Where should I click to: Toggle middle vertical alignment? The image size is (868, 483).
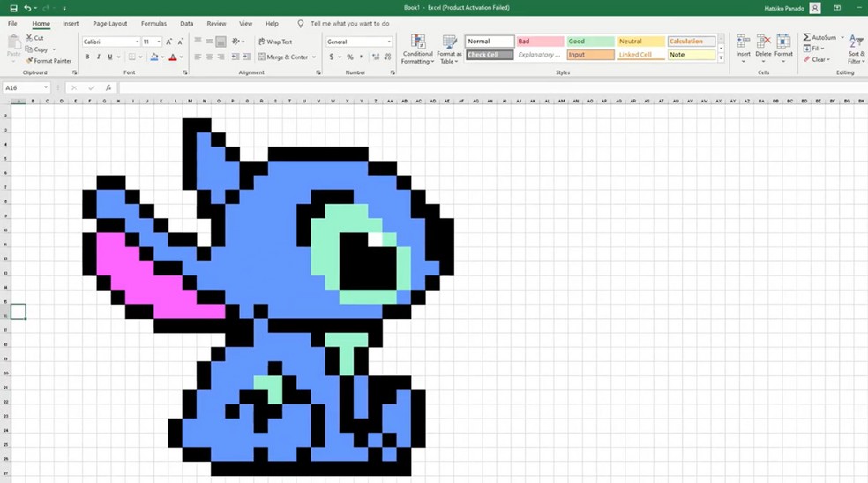(x=209, y=41)
